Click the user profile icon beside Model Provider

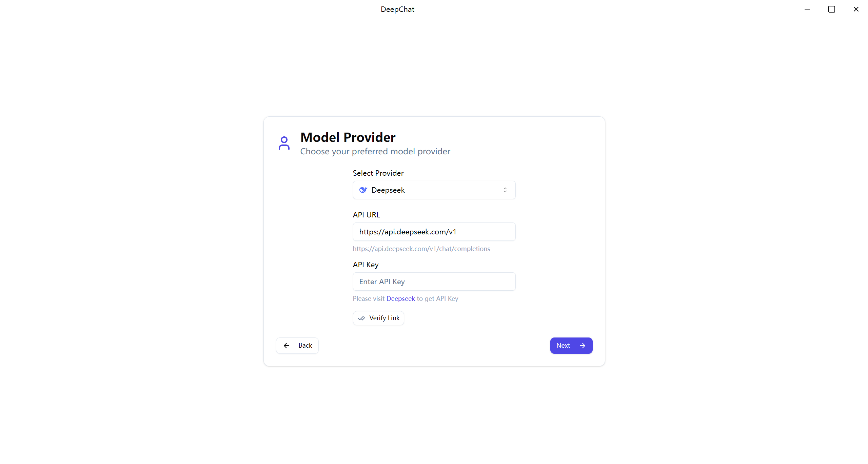click(284, 143)
